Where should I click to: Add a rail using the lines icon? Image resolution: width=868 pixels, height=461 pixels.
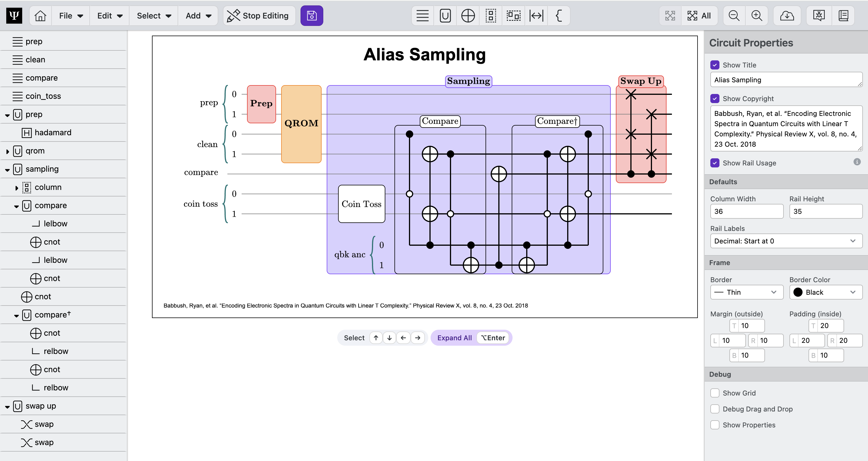[x=422, y=15]
